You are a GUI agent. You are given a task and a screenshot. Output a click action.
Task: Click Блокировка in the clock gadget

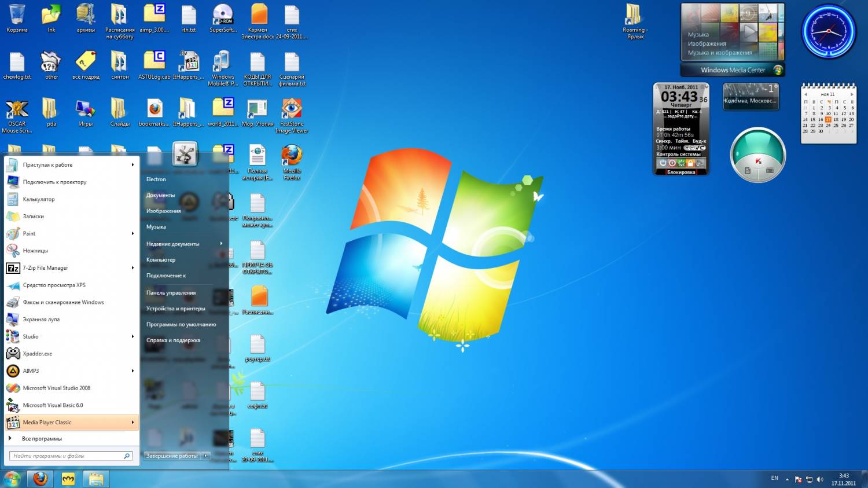681,173
